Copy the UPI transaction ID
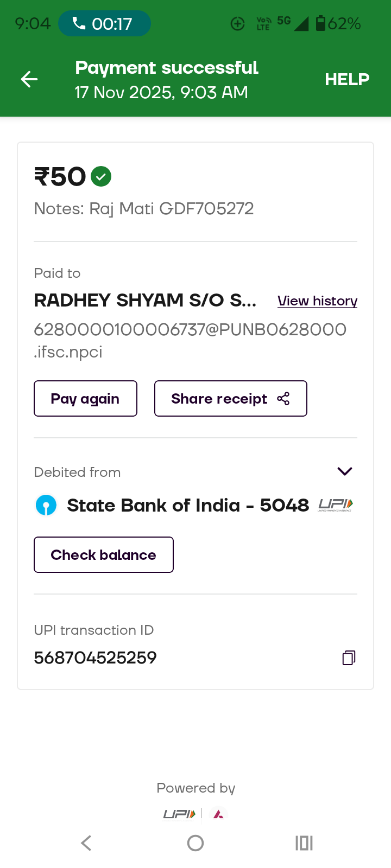Screen dimensions: 391x868 coord(349,658)
